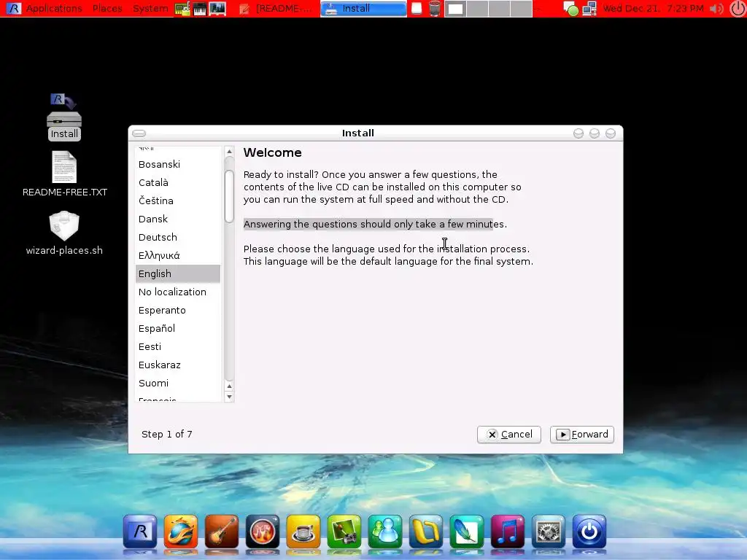The image size is (747, 560).
Task: Select the README-FREE.TXT desktop file
Action: 64,174
